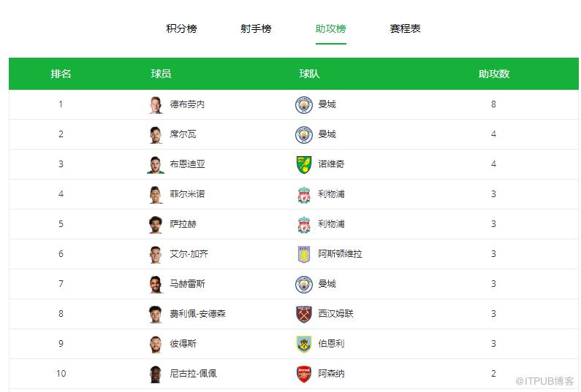Open 萨拉赫 player avatar
The width and height of the screenshot is (581, 392).
coord(156,224)
